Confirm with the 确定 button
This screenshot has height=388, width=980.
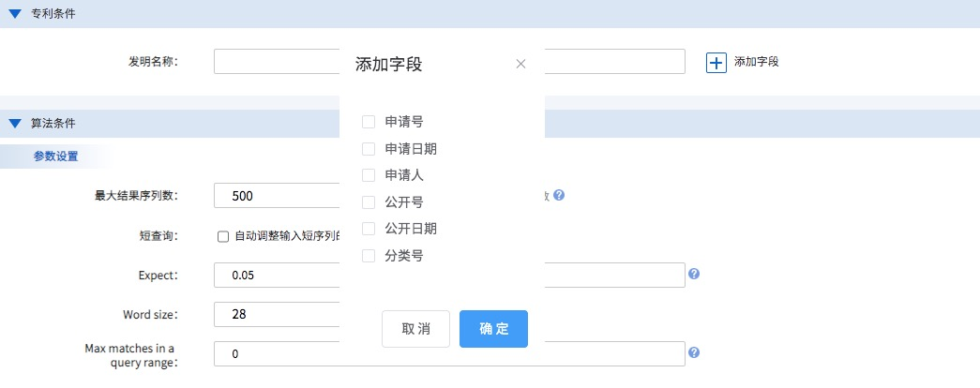pos(493,329)
